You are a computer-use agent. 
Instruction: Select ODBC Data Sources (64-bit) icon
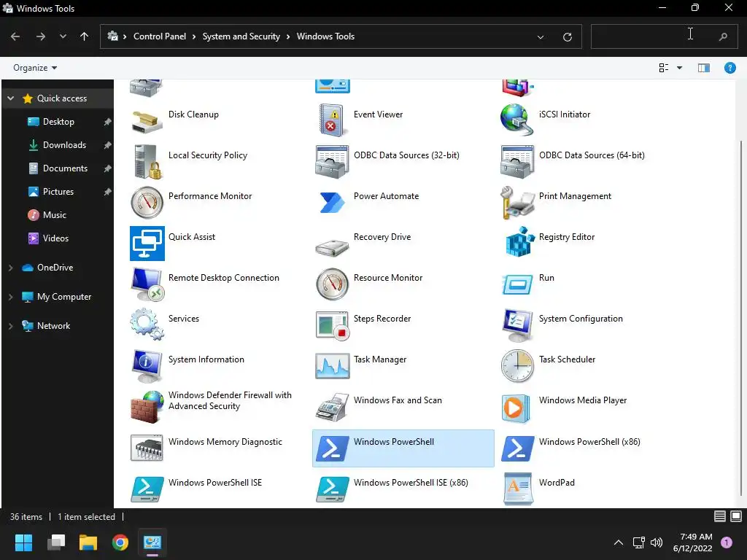click(x=517, y=162)
